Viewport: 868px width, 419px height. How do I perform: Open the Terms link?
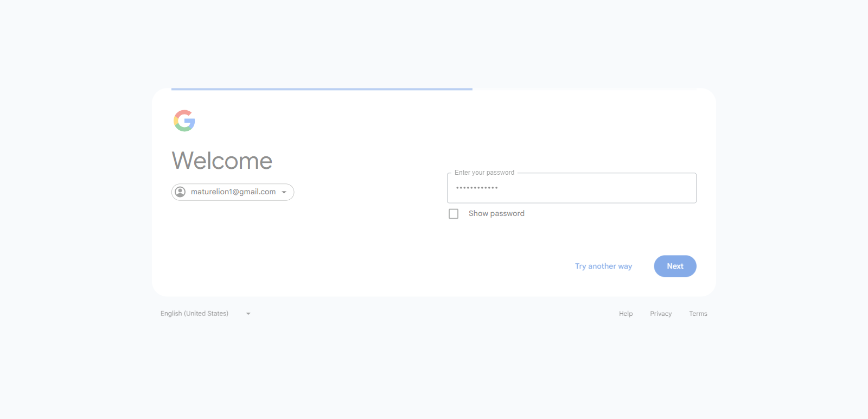point(698,314)
